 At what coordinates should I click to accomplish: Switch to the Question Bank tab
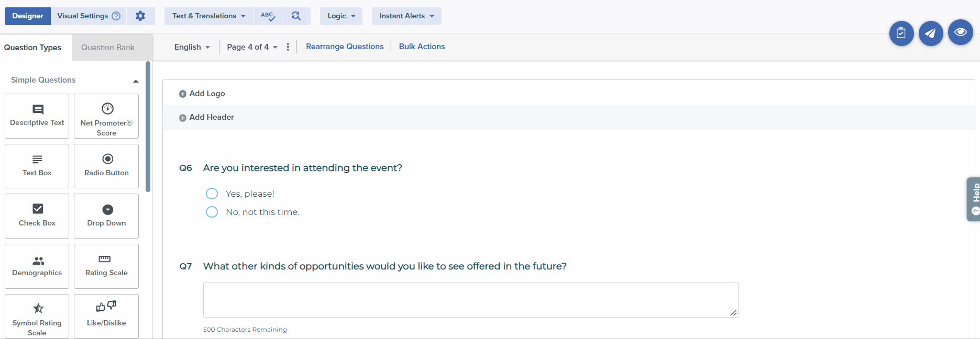pyautogui.click(x=108, y=48)
